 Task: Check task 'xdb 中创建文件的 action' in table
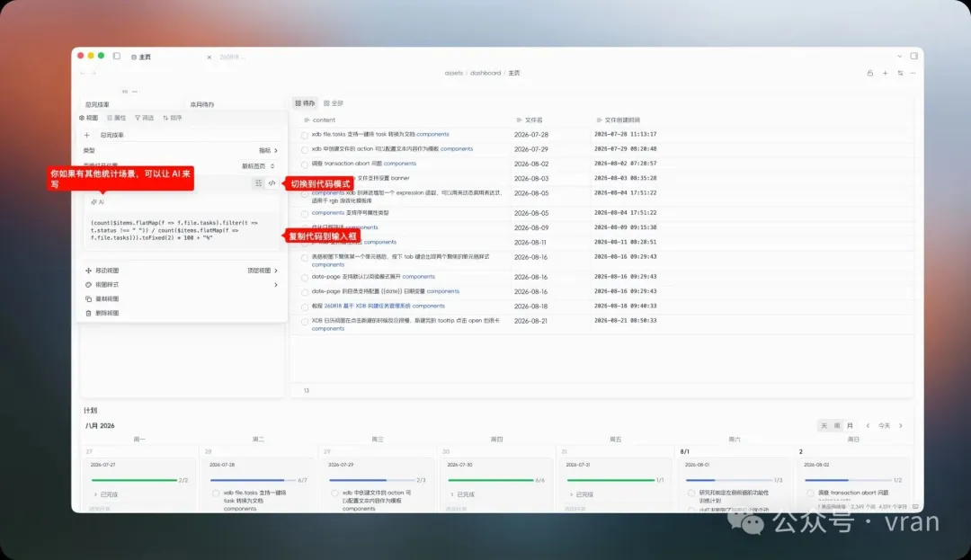[305, 150]
